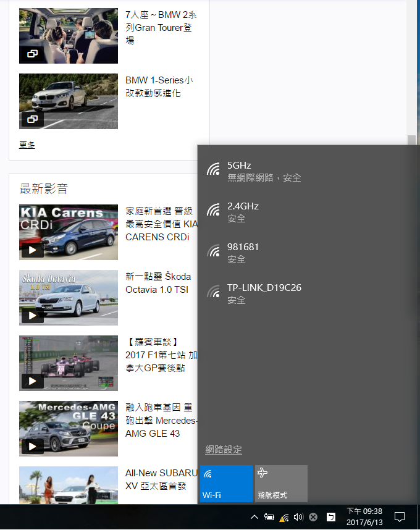Viewport: 420px width, 530px height.
Task: Click the 2.4GHz network signal icon
Action: [214, 209]
